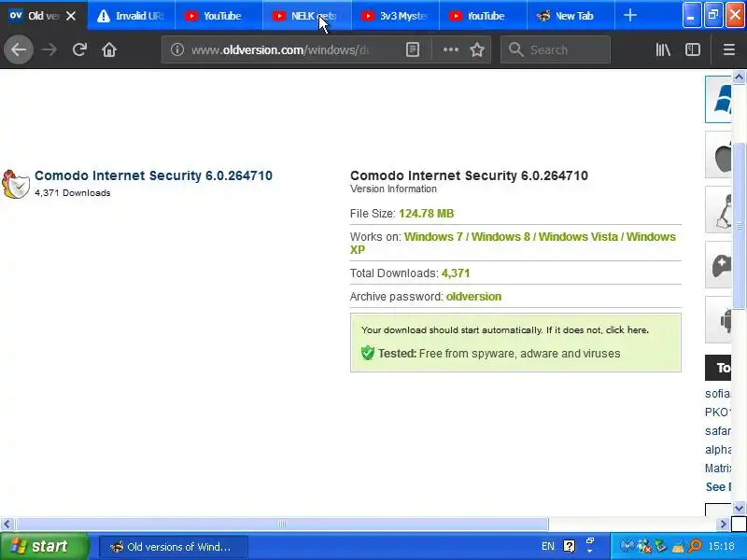Bookmark this page with the star

point(477,49)
